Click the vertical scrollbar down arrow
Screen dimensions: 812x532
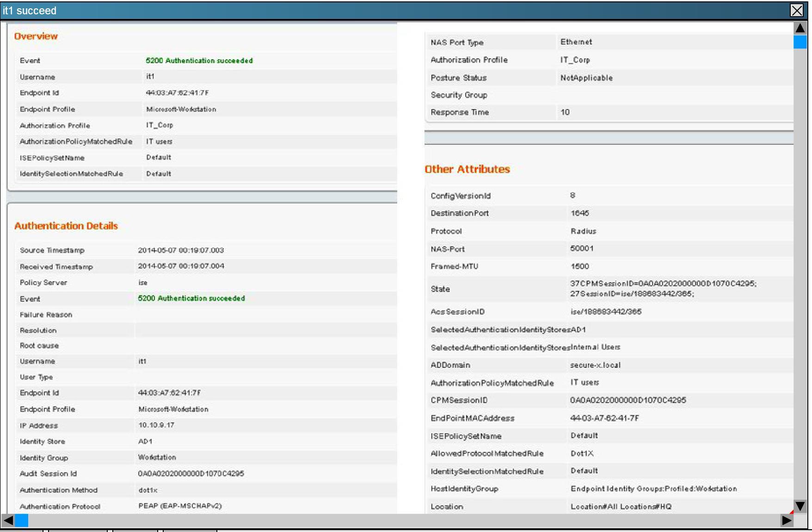pyautogui.click(x=800, y=506)
